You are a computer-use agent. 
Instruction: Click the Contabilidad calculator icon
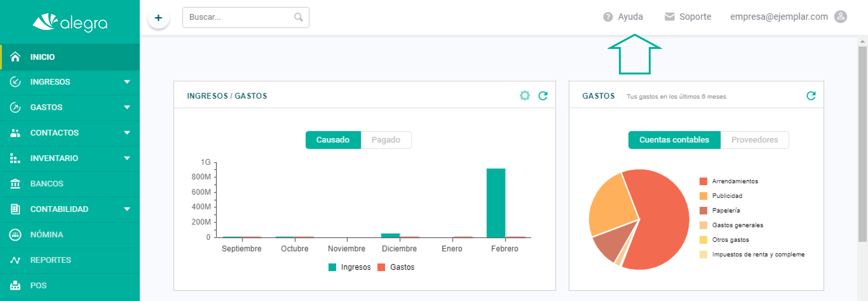tap(15, 209)
